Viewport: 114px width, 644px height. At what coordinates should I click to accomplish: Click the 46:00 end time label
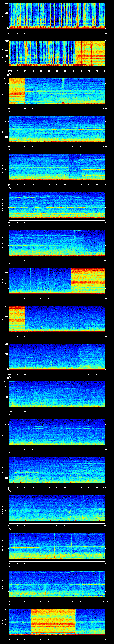coord(105,71)
